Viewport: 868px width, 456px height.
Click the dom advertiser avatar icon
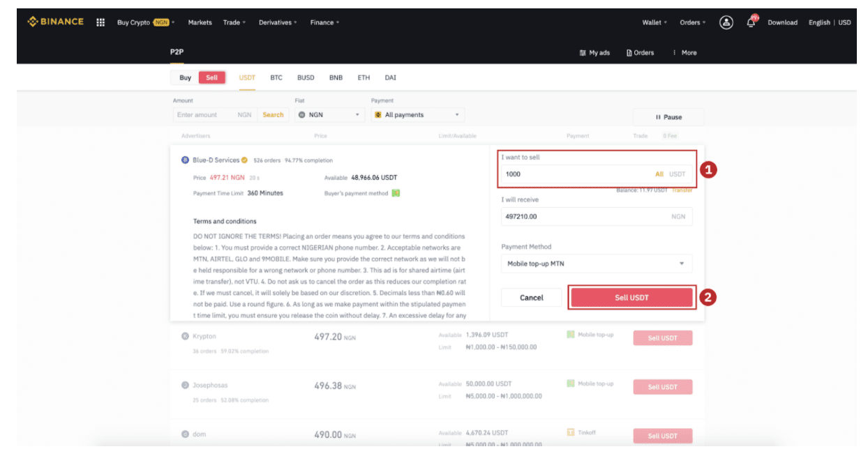pos(185,434)
